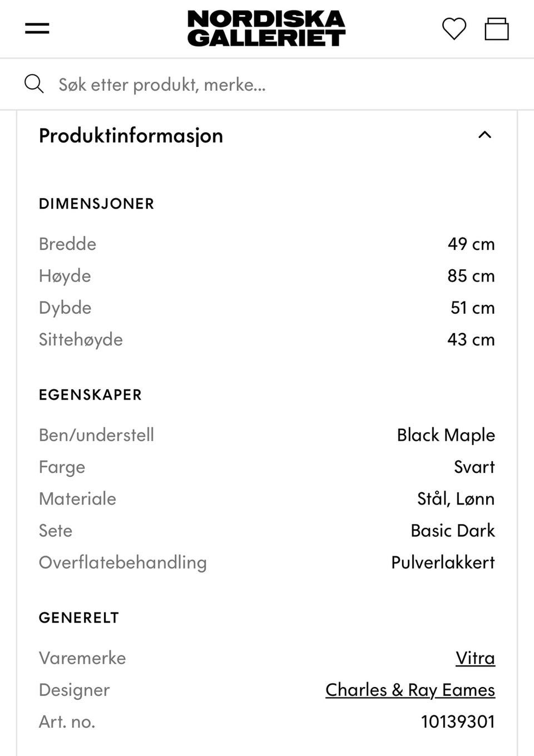Select the article number 10139301
The height and width of the screenshot is (756, 534).
coord(458,722)
